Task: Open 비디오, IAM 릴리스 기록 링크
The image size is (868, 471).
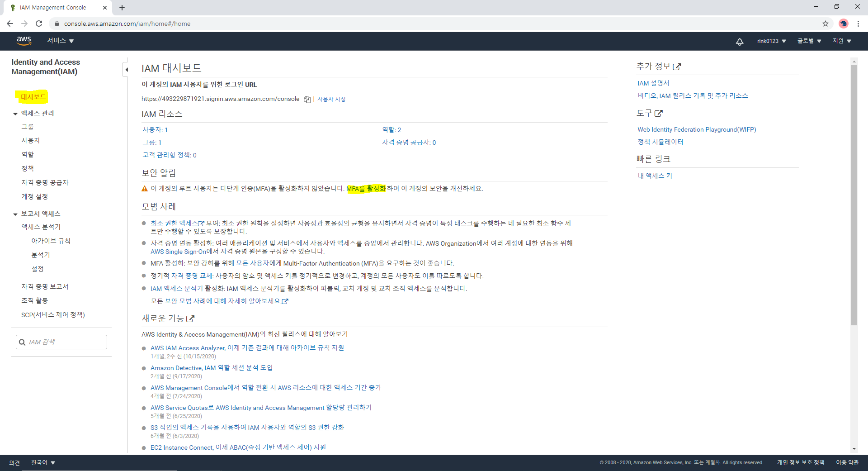Action: pyautogui.click(x=693, y=96)
